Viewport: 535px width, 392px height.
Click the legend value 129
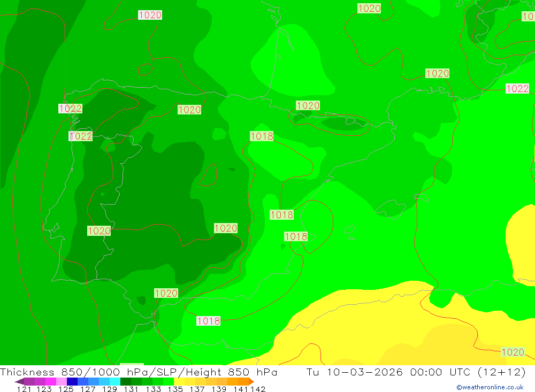coord(109,389)
